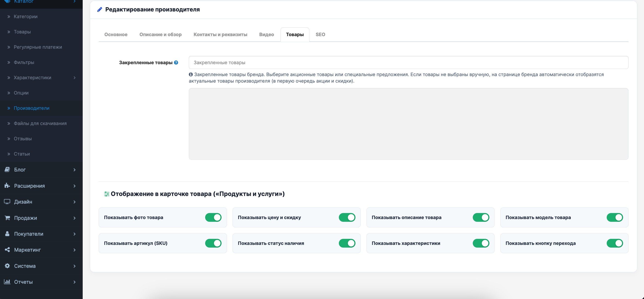Viewport: 644px width, 299px height.
Task: Expand the Характеристики submenu chevron
Action: pos(75,78)
